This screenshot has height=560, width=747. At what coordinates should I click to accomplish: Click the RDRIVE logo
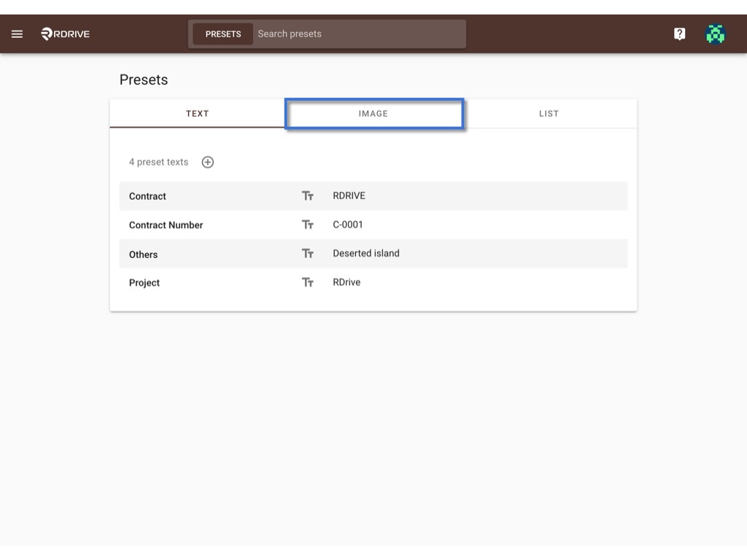click(65, 34)
